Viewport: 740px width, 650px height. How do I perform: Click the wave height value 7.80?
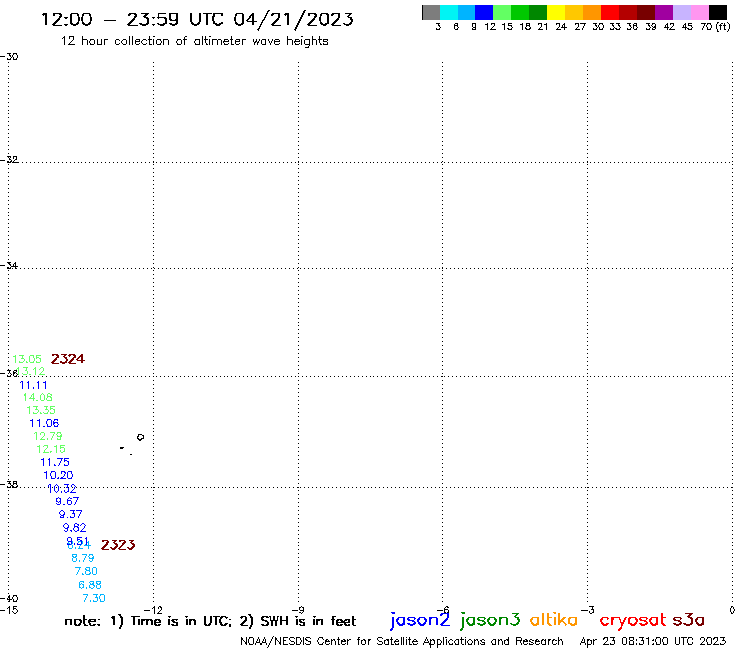tap(86, 572)
